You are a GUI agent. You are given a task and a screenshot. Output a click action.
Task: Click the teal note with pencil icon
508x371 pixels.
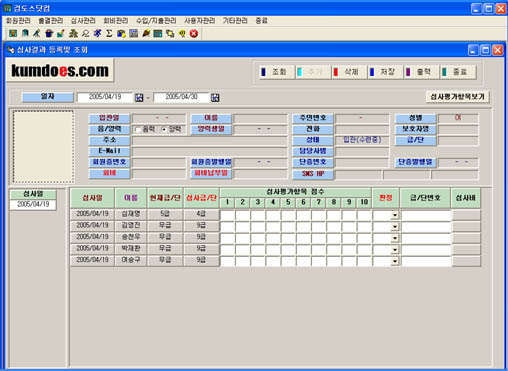[61, 33]
